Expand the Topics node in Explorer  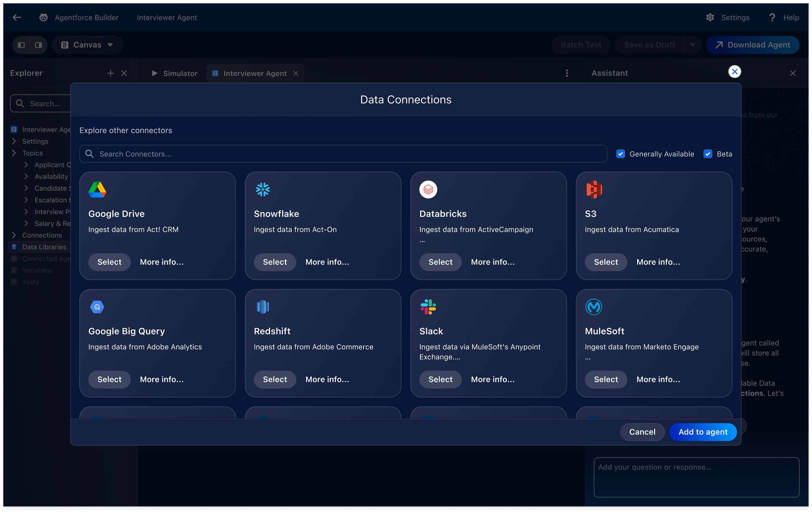point(14,153)
